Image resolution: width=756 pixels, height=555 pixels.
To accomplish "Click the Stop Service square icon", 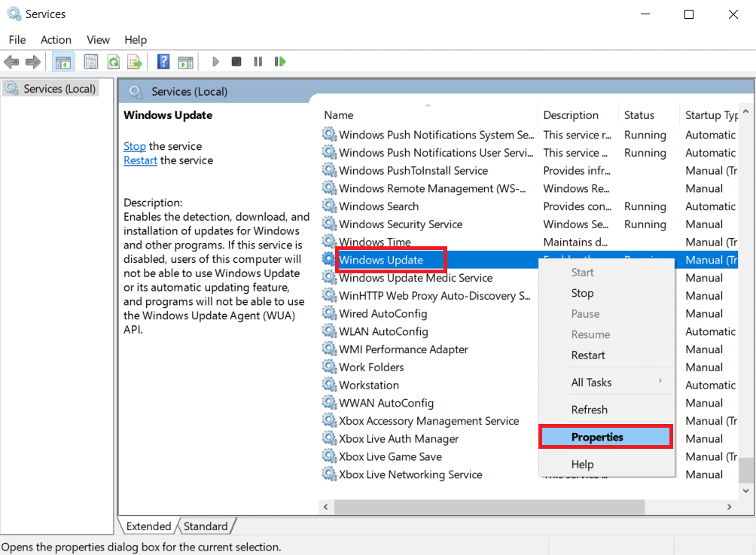I will (x=236, y=61).
